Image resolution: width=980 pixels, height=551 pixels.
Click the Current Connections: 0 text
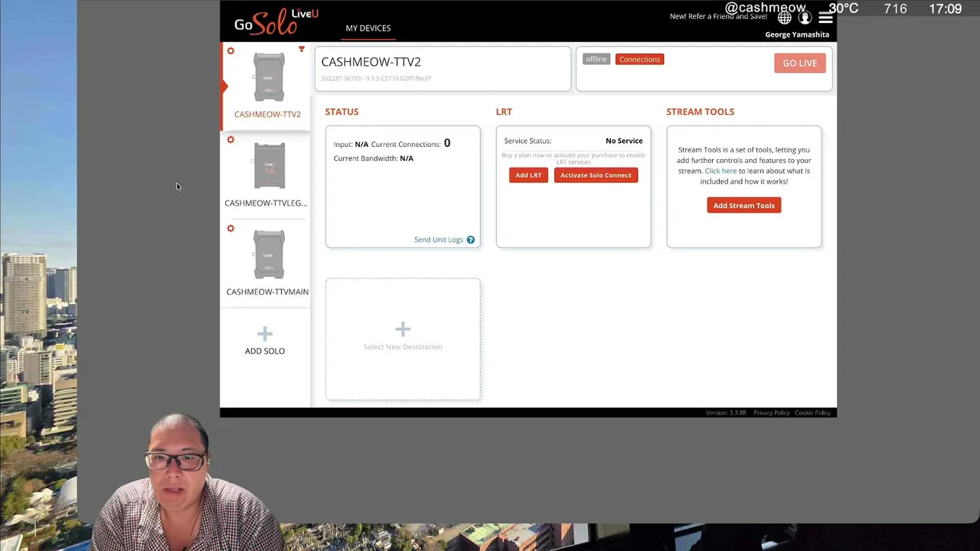(410, 143)
